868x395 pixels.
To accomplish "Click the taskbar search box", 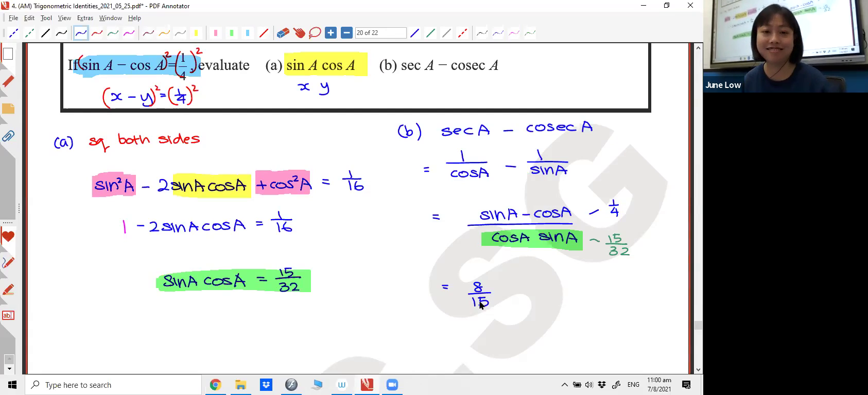I will point(113,385).
